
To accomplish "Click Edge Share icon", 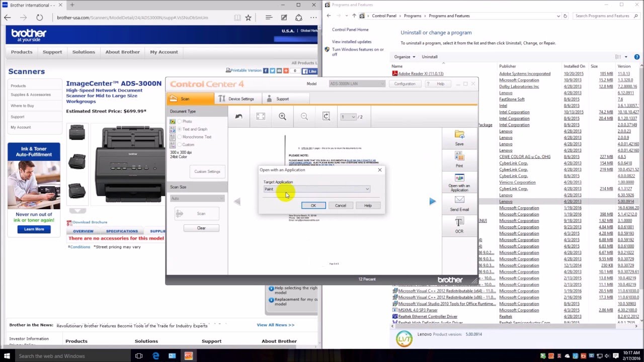I will (x=299, y=18).
